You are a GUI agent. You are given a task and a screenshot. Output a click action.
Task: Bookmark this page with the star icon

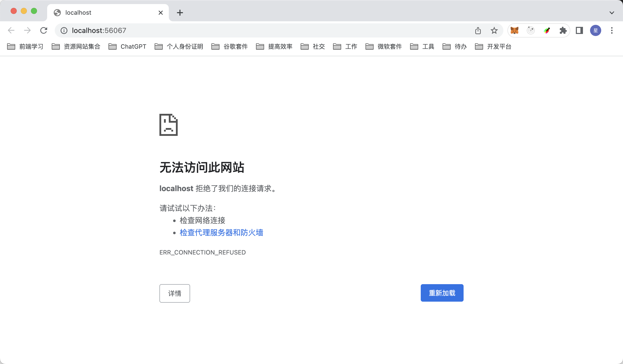tap(494, 30)
